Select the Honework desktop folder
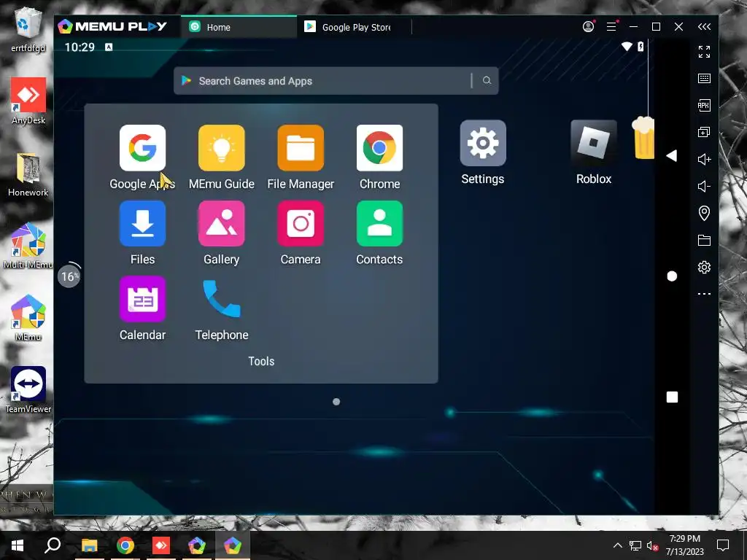The image size is (747, 560). 28,175
